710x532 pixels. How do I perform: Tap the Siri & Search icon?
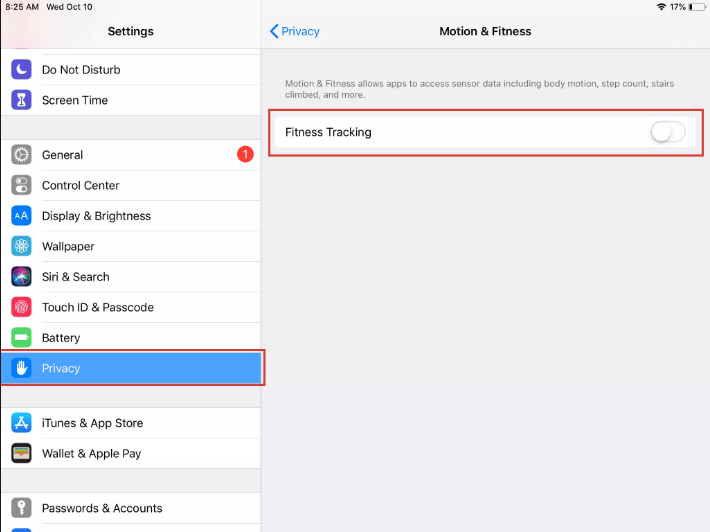[21, 277]
